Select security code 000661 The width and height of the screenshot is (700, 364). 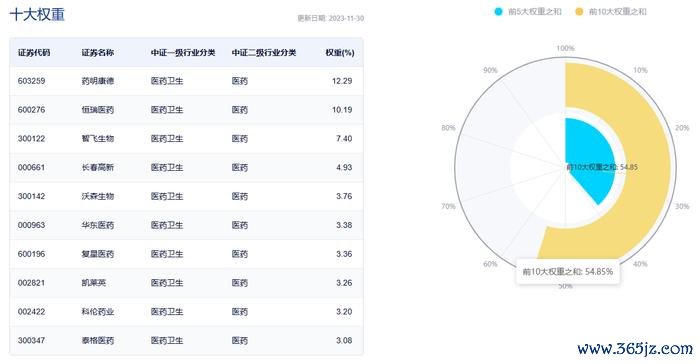(31, 167)
